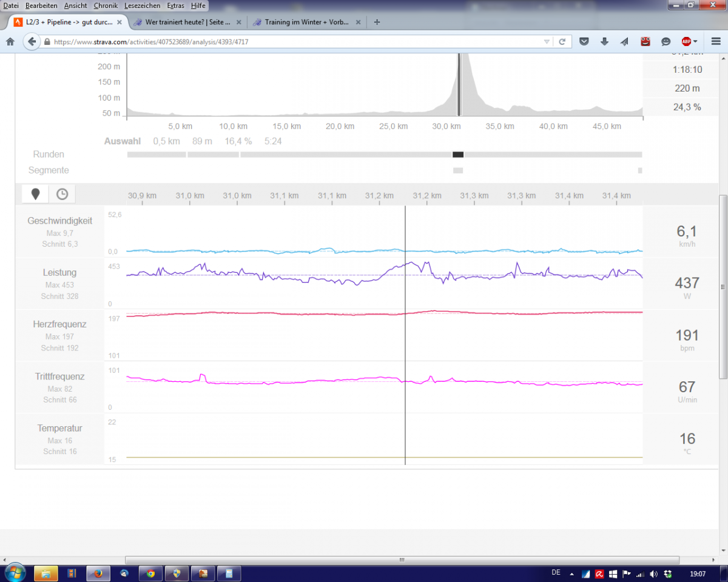
Task: Open Firefox hamburger menu
Action: [x=715, y=42]
